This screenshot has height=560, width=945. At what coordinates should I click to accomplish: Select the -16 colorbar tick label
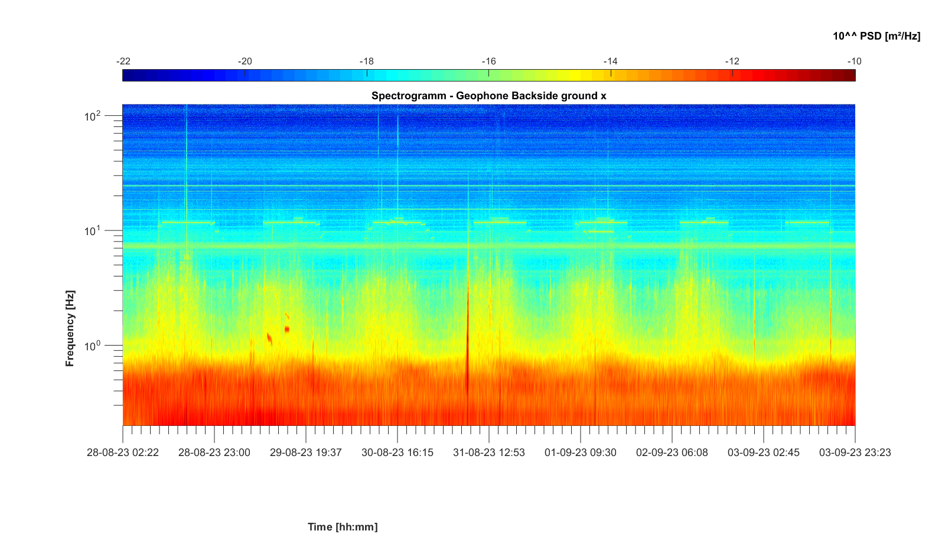(x=488, y=61)
